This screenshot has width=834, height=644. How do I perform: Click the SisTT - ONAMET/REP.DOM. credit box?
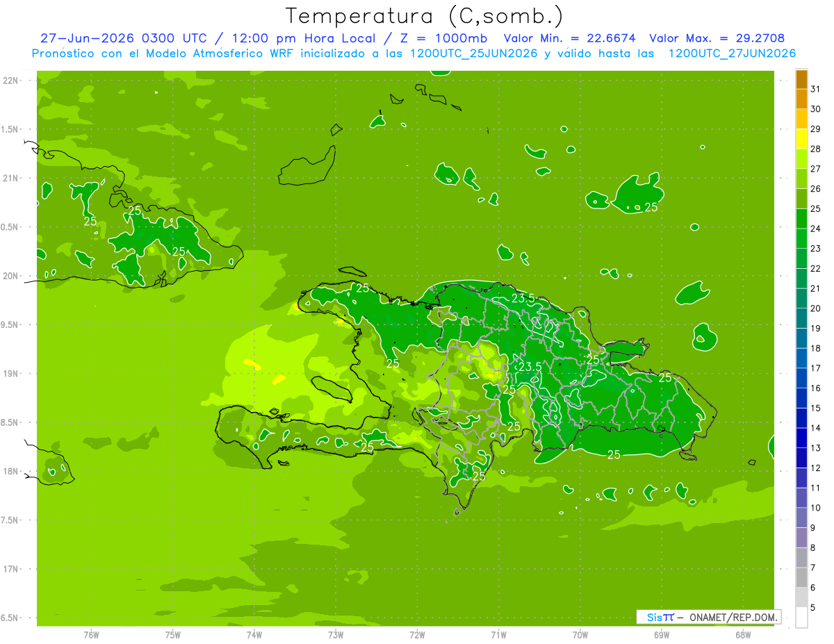point(708,617)
